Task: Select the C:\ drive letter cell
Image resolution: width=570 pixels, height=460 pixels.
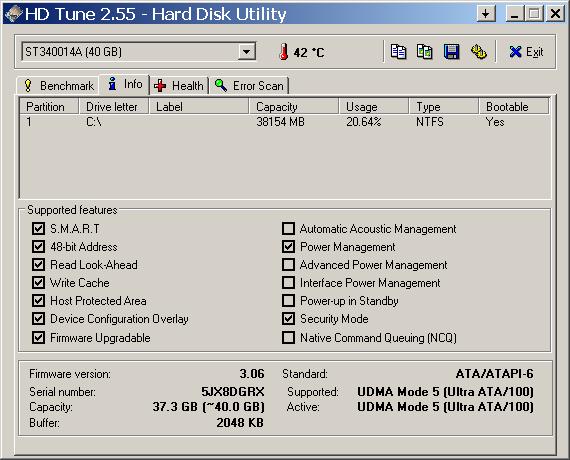Action: pyautogui.click(x=94, y=122)
